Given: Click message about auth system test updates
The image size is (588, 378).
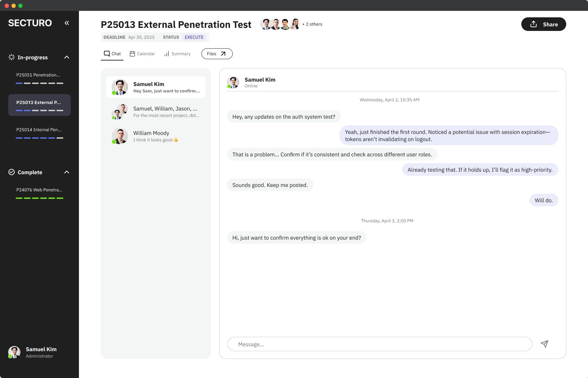Looking at the screenshot, I should pyautogui.click(x=284, y=117).
